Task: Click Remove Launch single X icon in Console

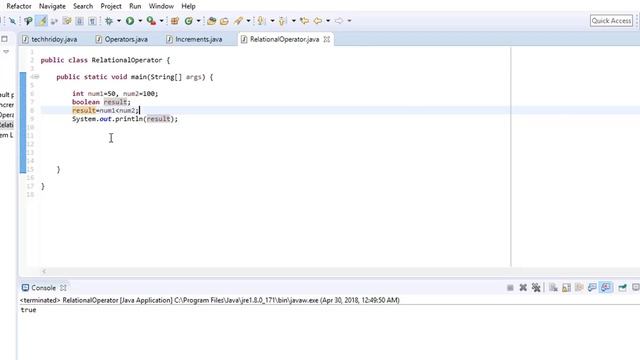Action: pyautogui.click(x=523, y=288)
